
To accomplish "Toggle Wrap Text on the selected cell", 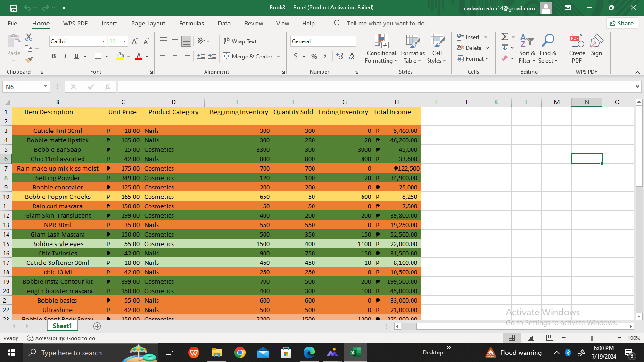I will click(x=240, y=41).
